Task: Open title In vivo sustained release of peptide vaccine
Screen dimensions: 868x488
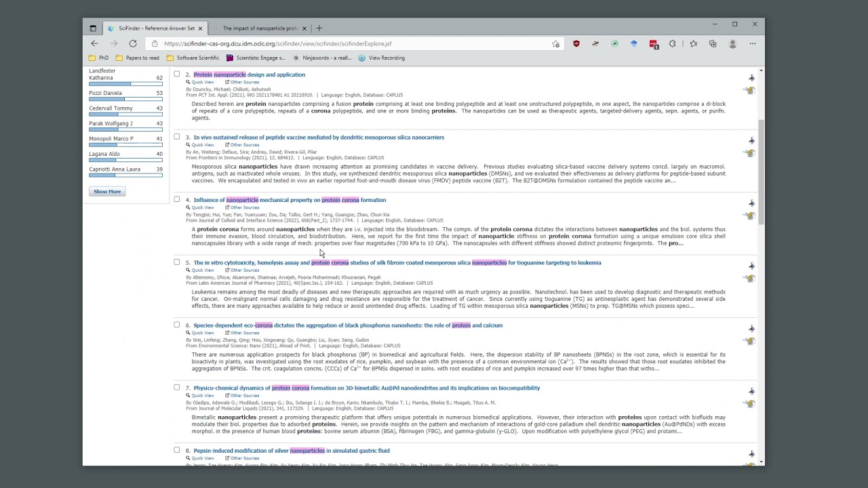Action: point(319,138)
